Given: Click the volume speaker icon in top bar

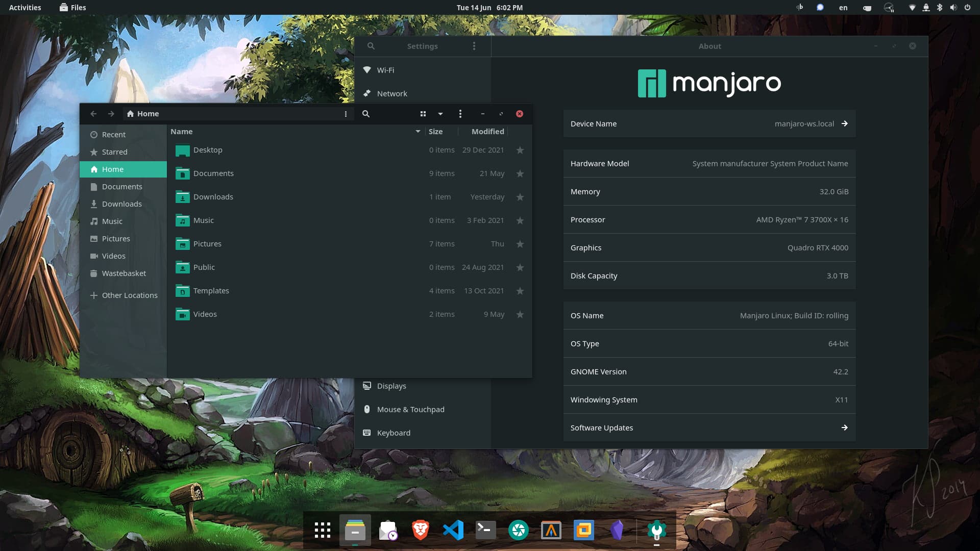Looking at the screenshot, I should [x=953, y=7].
